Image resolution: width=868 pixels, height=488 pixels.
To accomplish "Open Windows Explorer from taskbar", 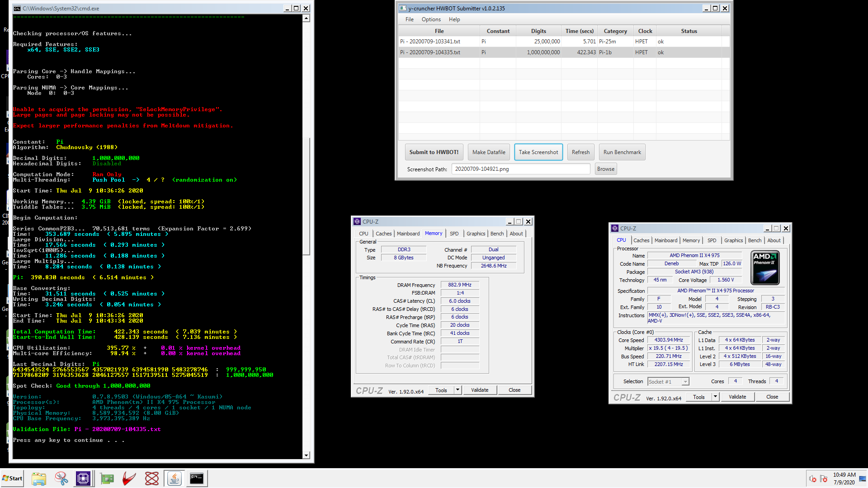I will click(x=39, y=478).
